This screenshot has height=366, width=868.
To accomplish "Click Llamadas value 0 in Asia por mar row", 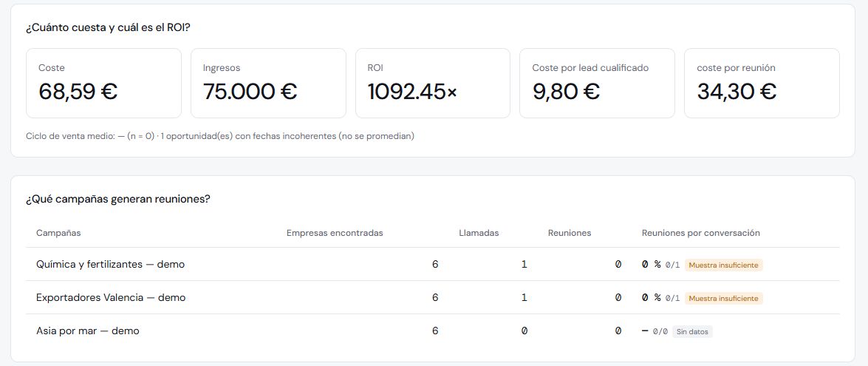I will [524, 331].
